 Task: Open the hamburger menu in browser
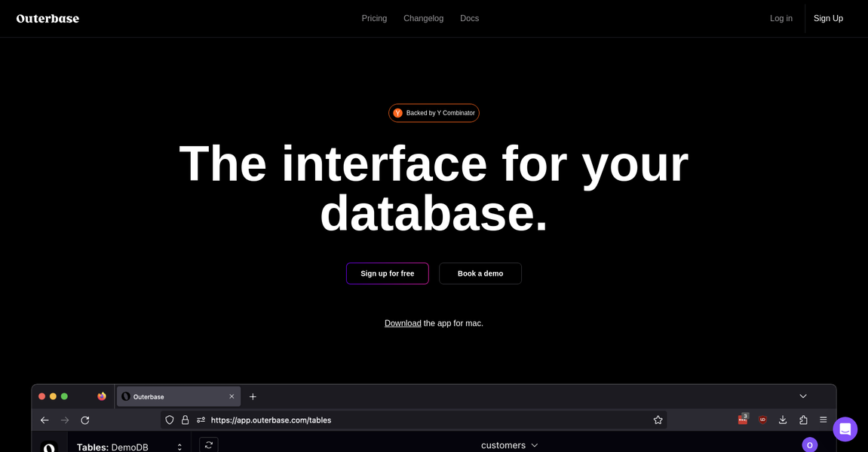(824, 420)
